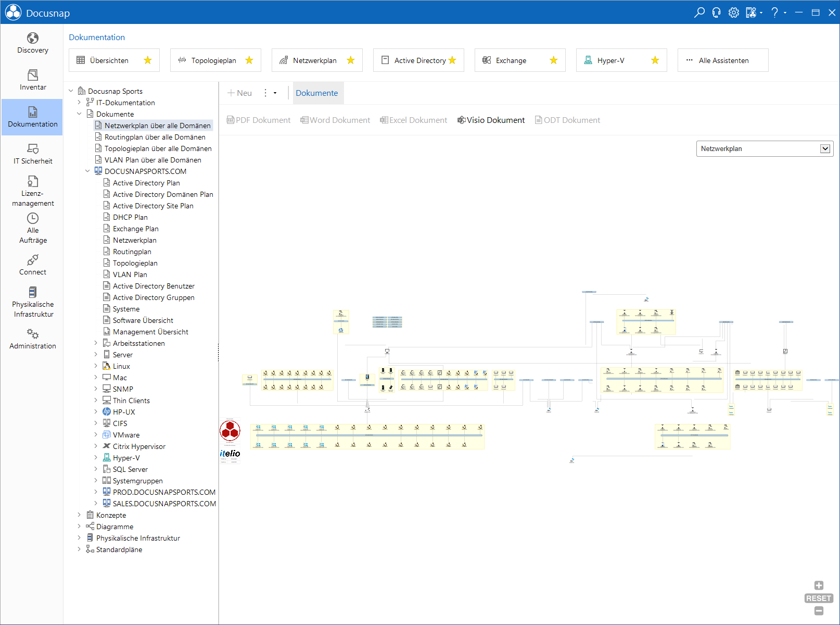
Task: Toggle favorite star on Hyper-V assistant
Action: click(x=655, y=60)
